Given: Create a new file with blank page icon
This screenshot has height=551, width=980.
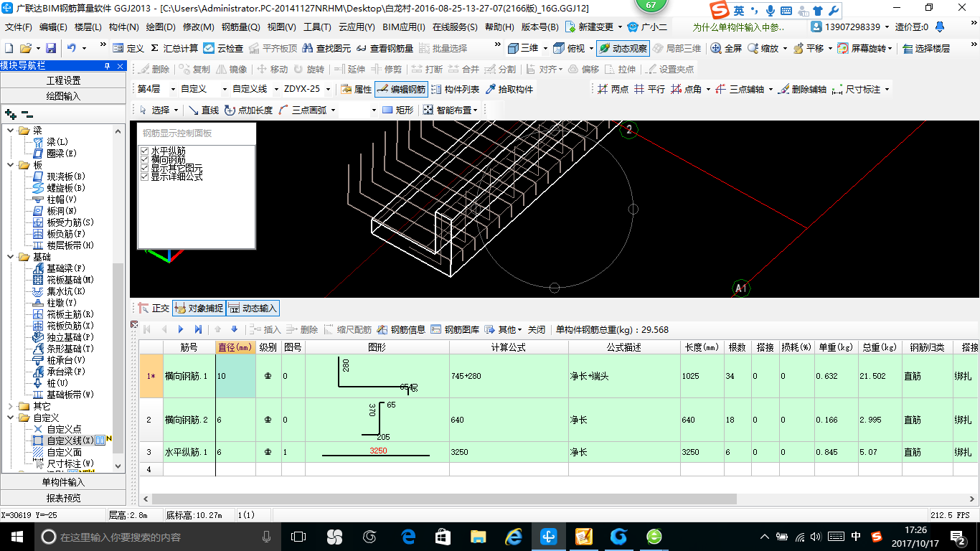Looking at the screenshot, I should (x=9, y=48).
